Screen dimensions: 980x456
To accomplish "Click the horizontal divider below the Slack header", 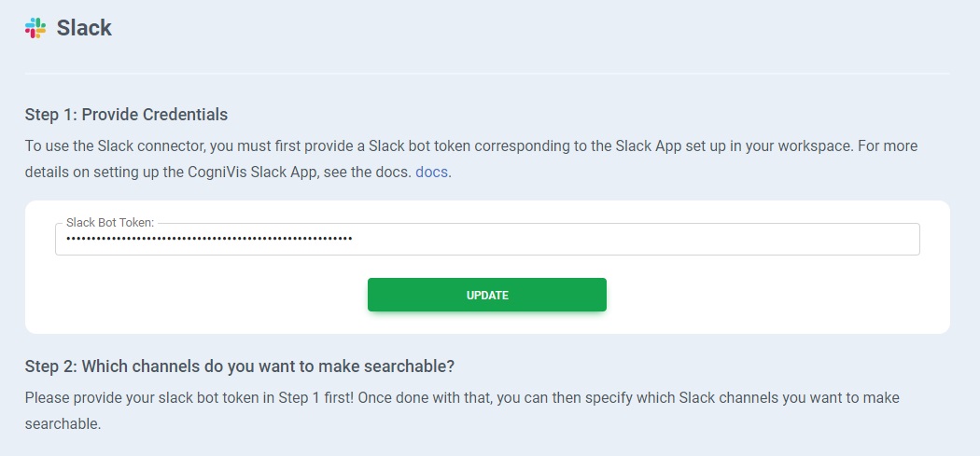I will pyautogui.click(x=487, y=73).
